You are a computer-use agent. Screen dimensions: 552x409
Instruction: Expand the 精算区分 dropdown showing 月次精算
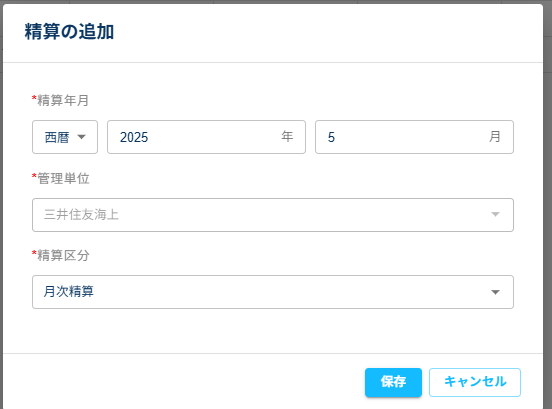(x=273, y=292)
